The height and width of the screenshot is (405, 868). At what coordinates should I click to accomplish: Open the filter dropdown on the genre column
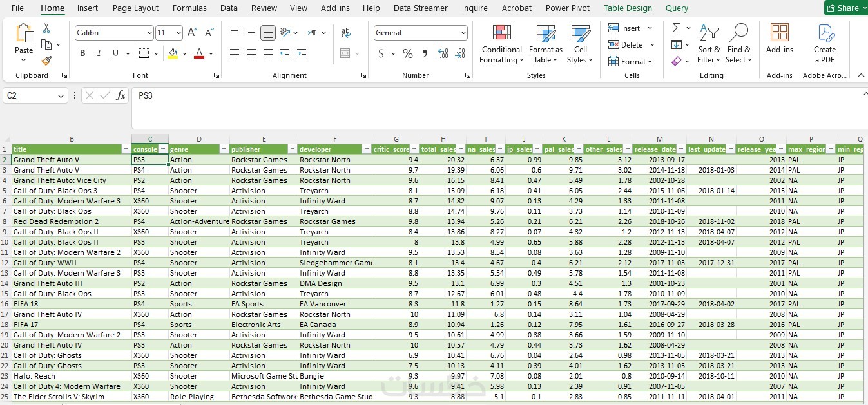click(x=224, y=149)
